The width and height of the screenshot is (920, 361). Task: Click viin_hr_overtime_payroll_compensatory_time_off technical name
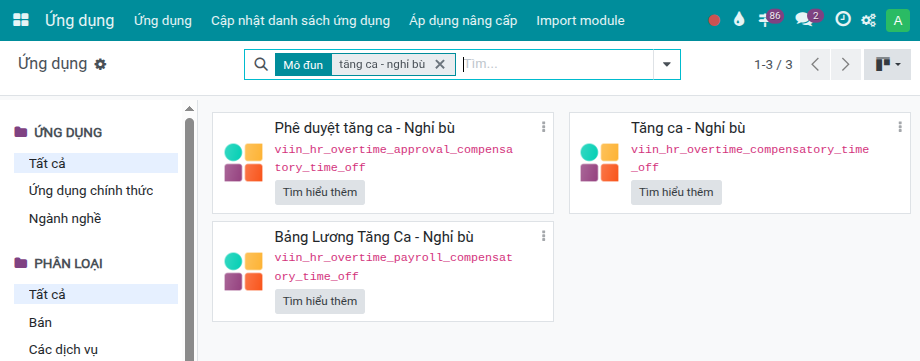click(394, 267)
